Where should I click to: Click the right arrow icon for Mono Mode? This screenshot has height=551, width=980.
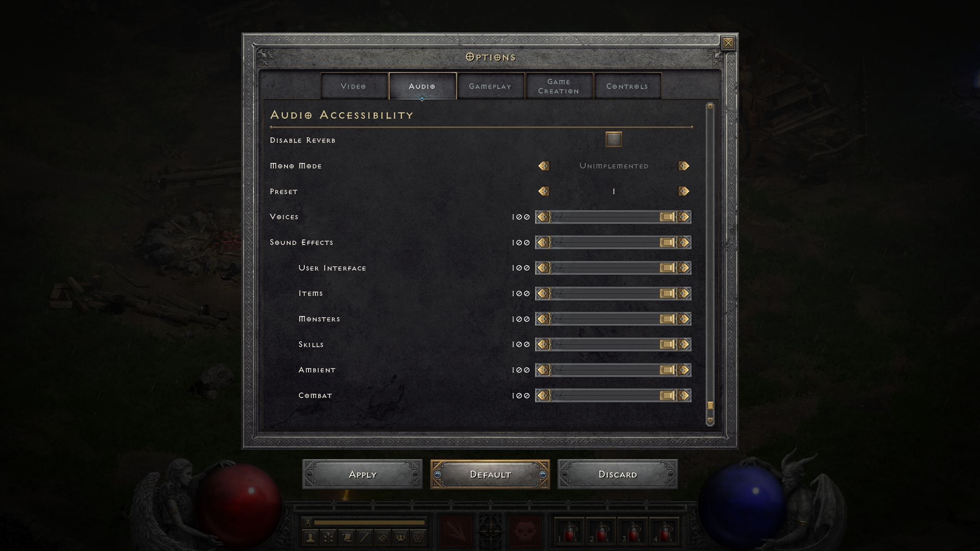click(684, 166)
